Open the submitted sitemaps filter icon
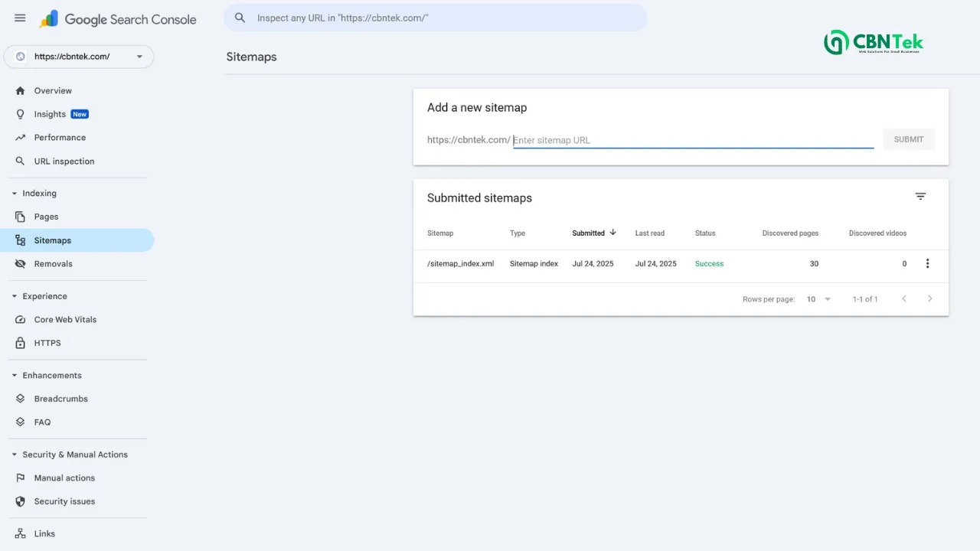The image size is (980, 551). click(920, 197)
